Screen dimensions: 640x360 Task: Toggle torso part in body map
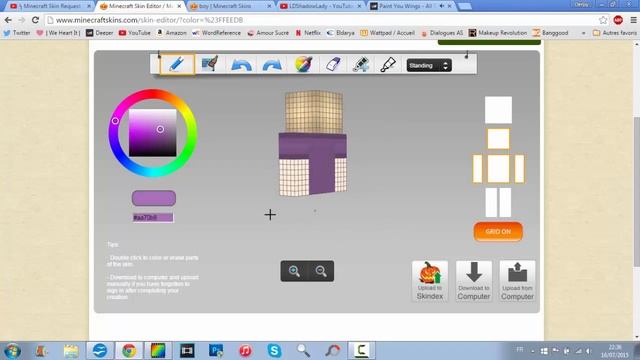[x=498, y=169]
